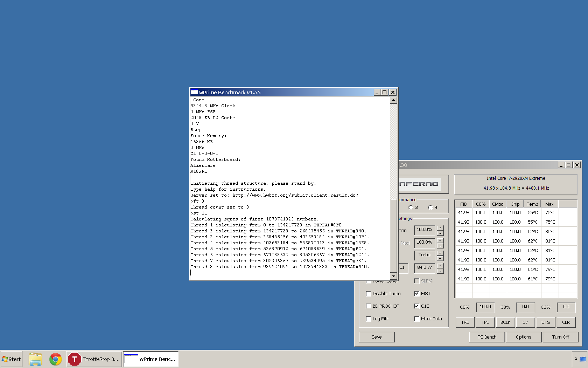
Task: Select performance profile radio button 4
Action: (430, 207)
